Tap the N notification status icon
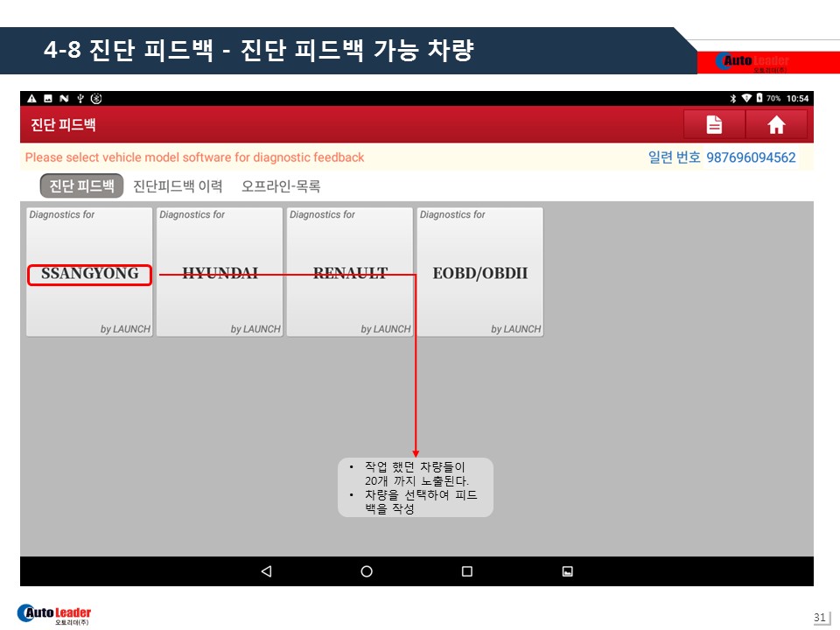 click(x=64, y=99)
